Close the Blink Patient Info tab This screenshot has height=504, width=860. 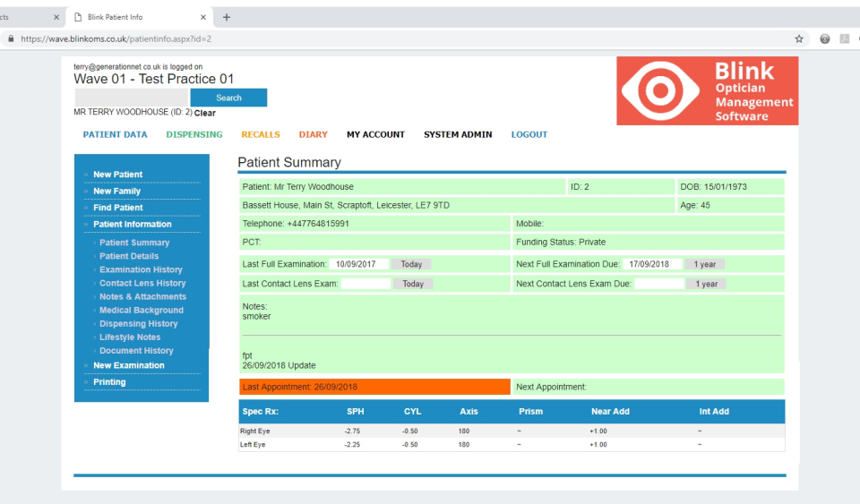tap(204, 17)
